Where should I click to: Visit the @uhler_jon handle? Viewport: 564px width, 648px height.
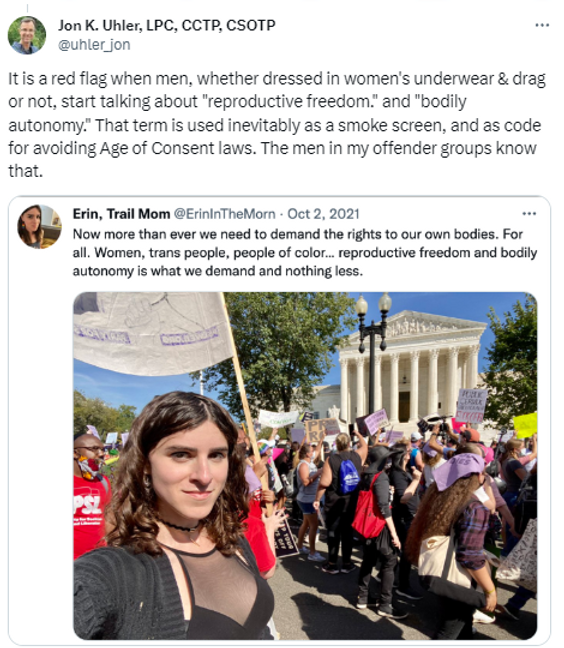(94, 45)
